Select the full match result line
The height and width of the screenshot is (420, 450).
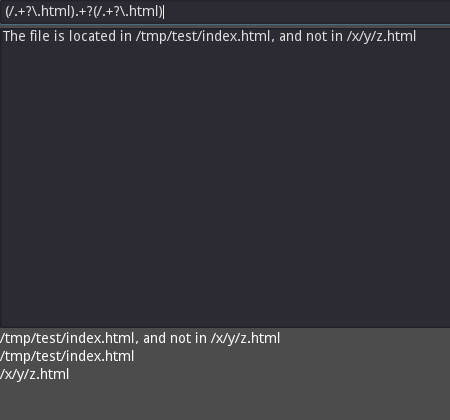140,338
